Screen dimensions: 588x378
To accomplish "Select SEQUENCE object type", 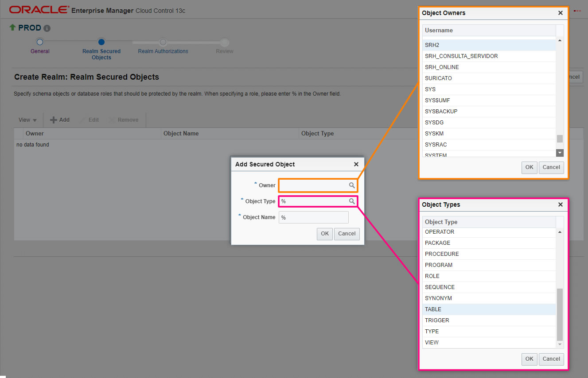I will (x=489, y=287).
